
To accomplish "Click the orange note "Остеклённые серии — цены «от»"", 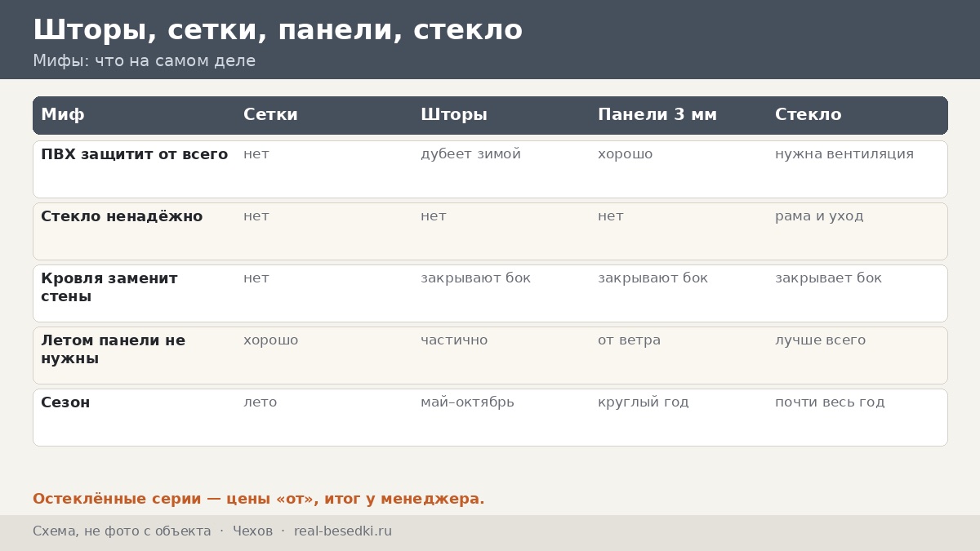I will [x=173, y=499].
